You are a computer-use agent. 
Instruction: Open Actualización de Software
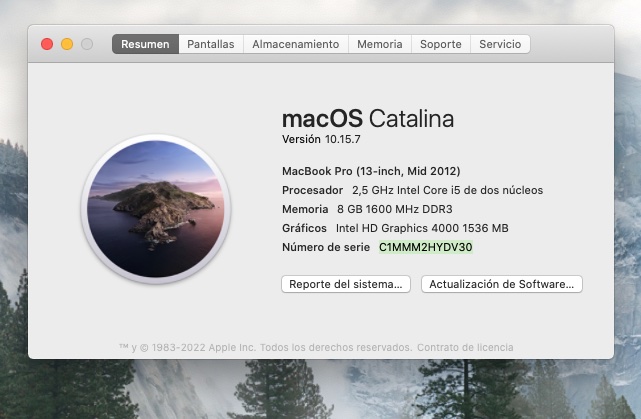[x=501, y=284]
